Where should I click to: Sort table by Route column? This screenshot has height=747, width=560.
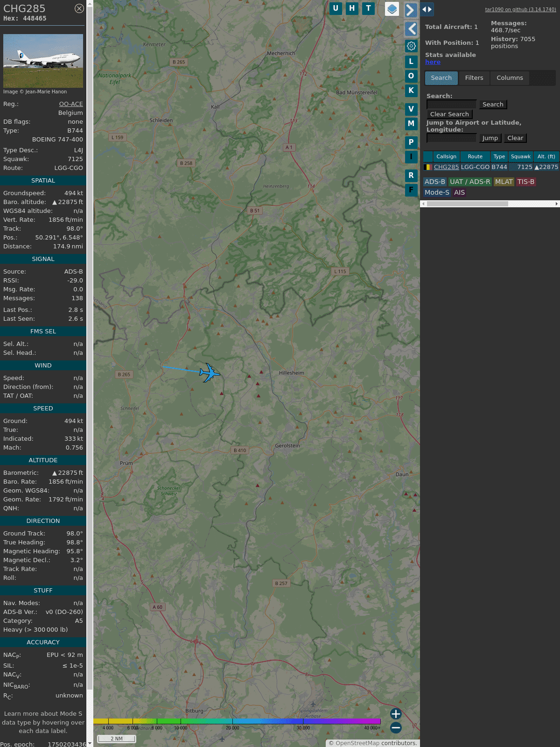[475, 156]
